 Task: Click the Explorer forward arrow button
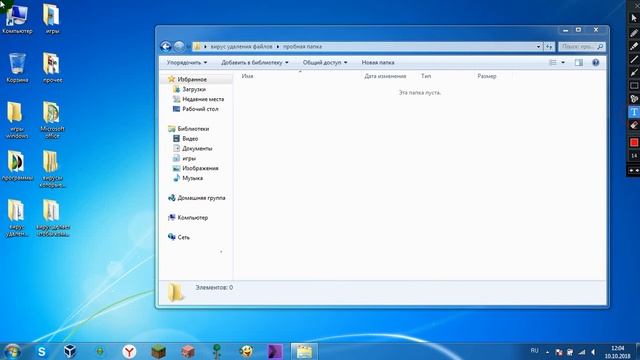(179, 47)
